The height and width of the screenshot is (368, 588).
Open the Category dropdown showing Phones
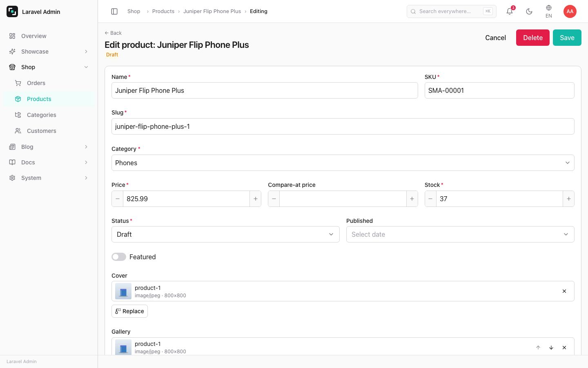pos(343,163)
